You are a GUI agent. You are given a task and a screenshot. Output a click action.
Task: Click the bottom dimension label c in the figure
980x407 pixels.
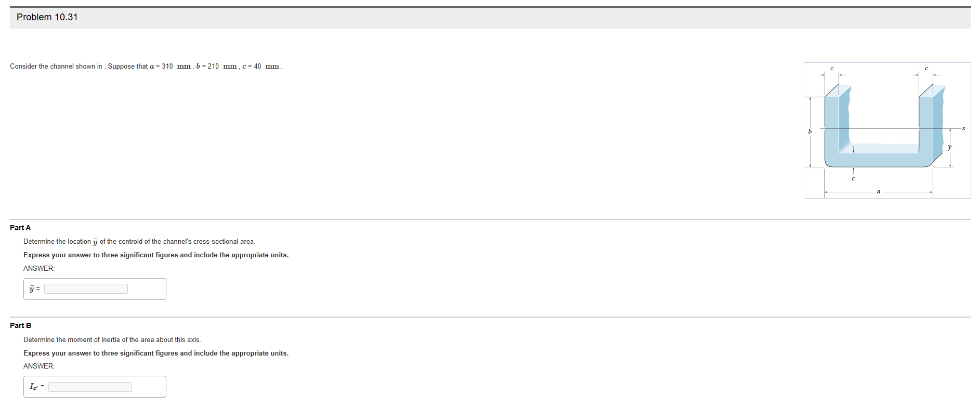853,178
